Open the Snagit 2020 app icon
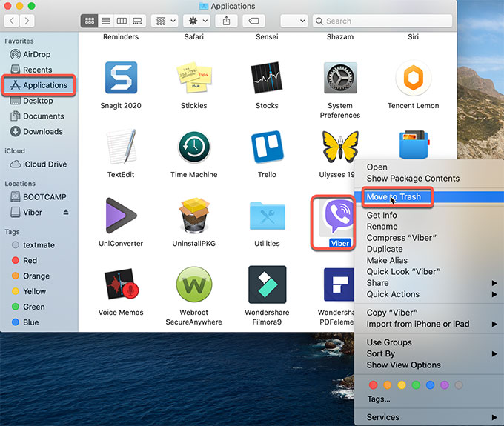Image resolution: width=504 pixels, height=426 pixels. tap(121, 78)
